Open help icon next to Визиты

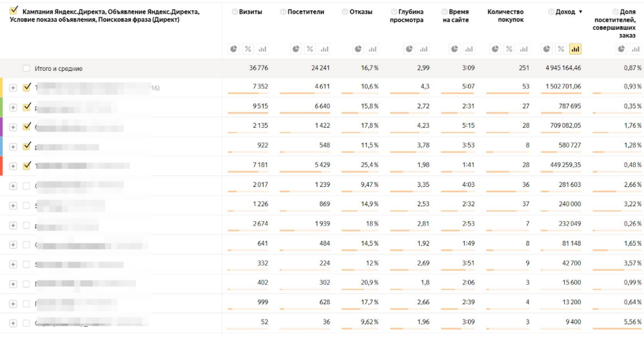click(233, 12)
